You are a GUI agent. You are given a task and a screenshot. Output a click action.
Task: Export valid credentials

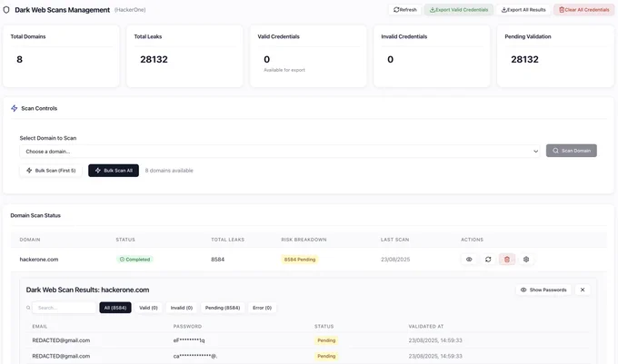[x=459, y=10]
